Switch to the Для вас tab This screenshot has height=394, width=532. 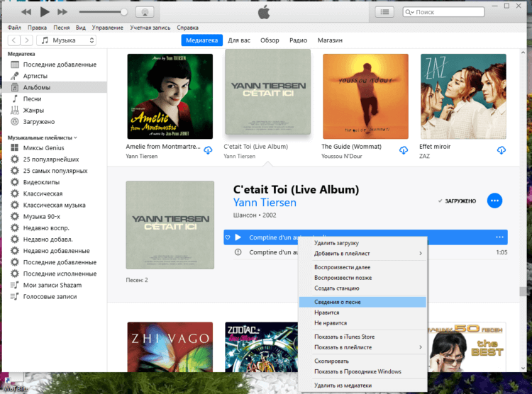(239, 40)
